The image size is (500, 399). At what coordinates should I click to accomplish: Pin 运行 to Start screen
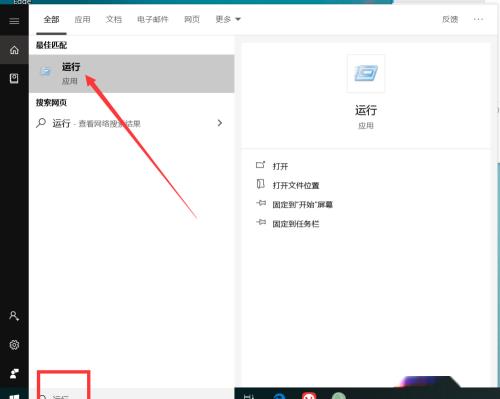coord(302,205)
